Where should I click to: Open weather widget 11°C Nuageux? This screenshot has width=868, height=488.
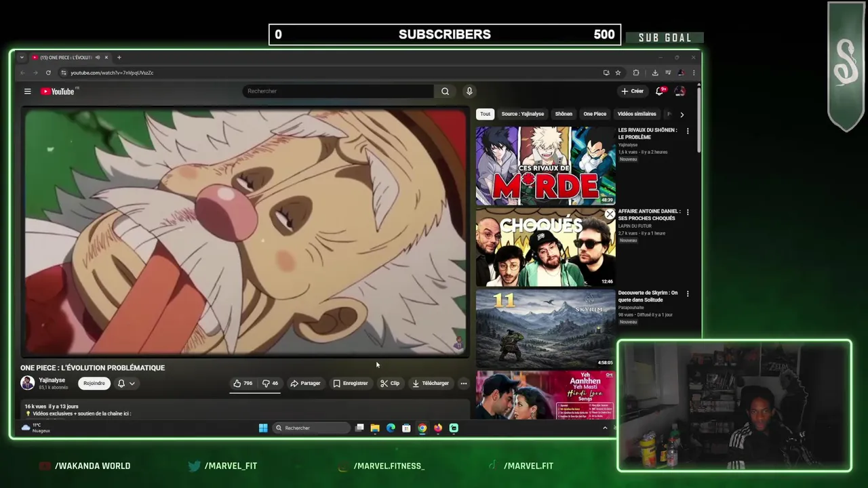(x=35, y=428)
